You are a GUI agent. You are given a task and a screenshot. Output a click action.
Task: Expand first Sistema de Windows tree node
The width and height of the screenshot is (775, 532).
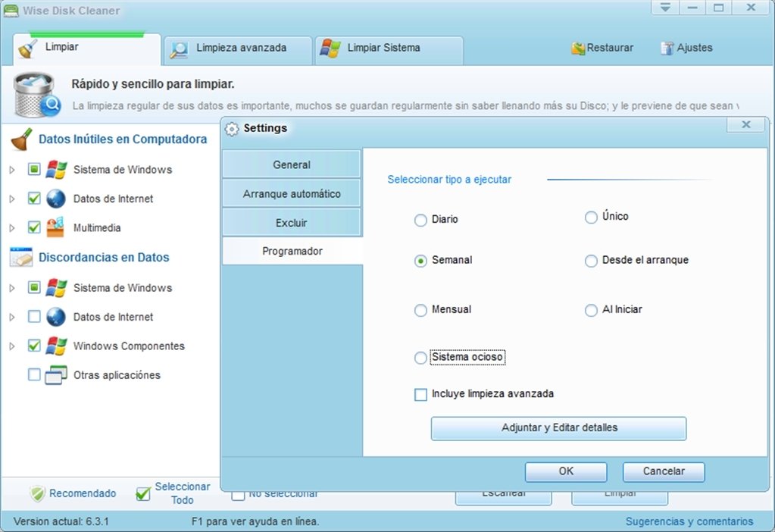[12, 170]
